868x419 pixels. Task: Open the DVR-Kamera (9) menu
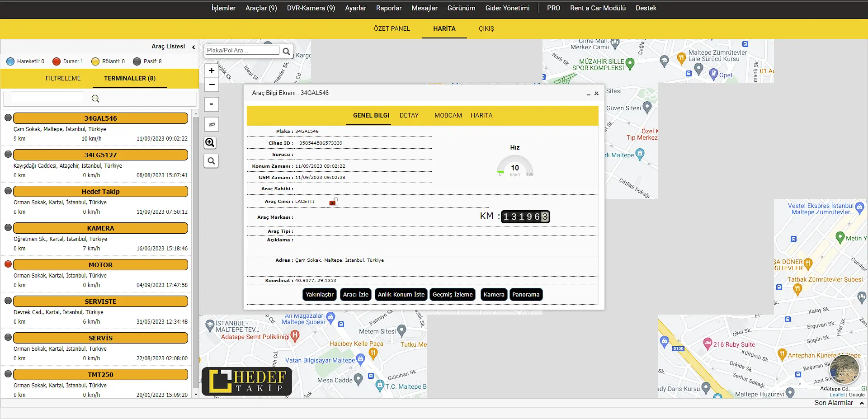pos(311,8)
